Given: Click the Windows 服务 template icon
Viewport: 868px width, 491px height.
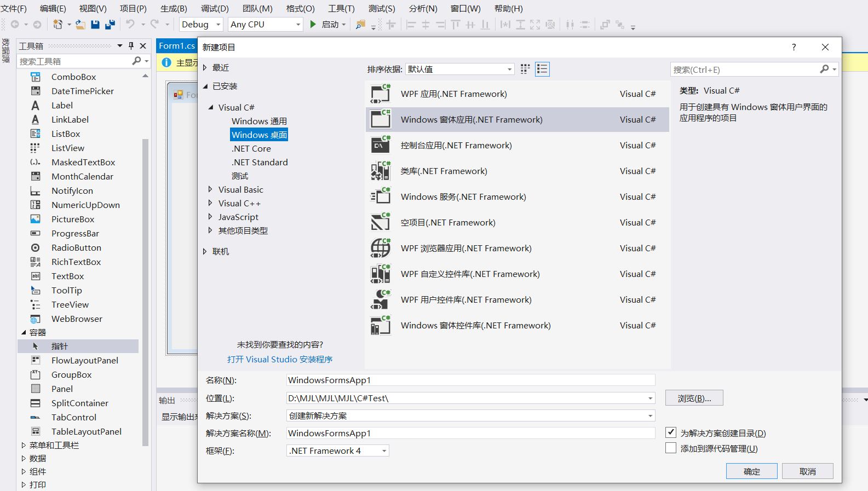Looking at the screenshot, I should (x=381, y=197).
